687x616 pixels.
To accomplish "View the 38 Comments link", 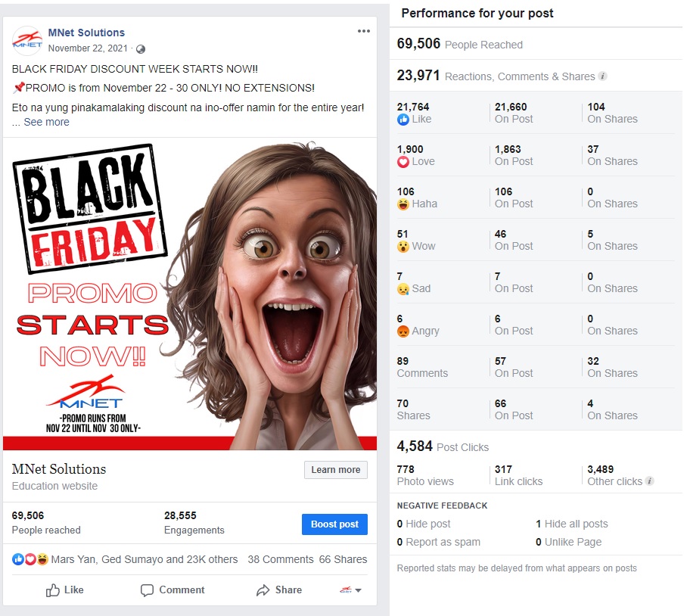I will [x=281, y=559].
